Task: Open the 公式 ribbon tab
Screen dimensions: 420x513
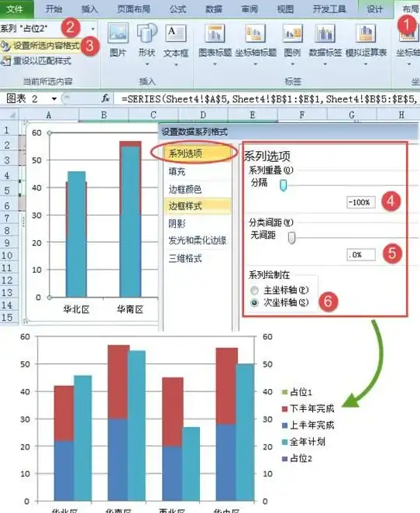Action: (x=178, y=9)
